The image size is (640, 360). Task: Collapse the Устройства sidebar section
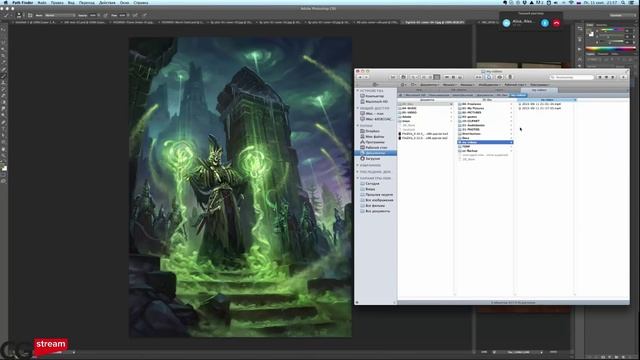point(358,91)
